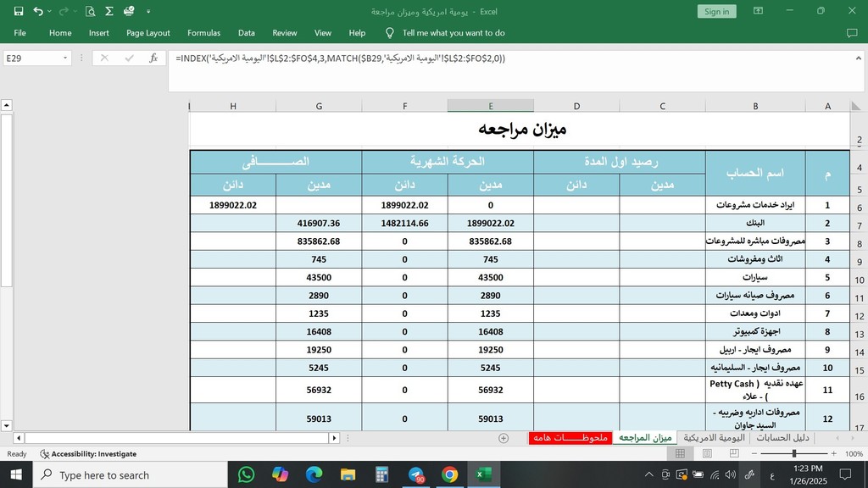Undo the last action
This screenshot has width=868, height=488.
(x=37, y=11)
